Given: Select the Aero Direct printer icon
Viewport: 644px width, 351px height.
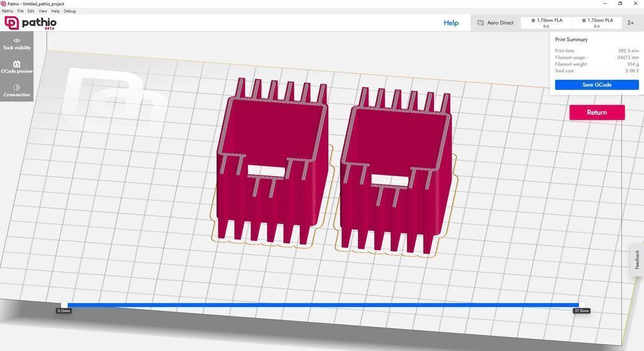Looking at the screenshot, I should tap(480, 23).
